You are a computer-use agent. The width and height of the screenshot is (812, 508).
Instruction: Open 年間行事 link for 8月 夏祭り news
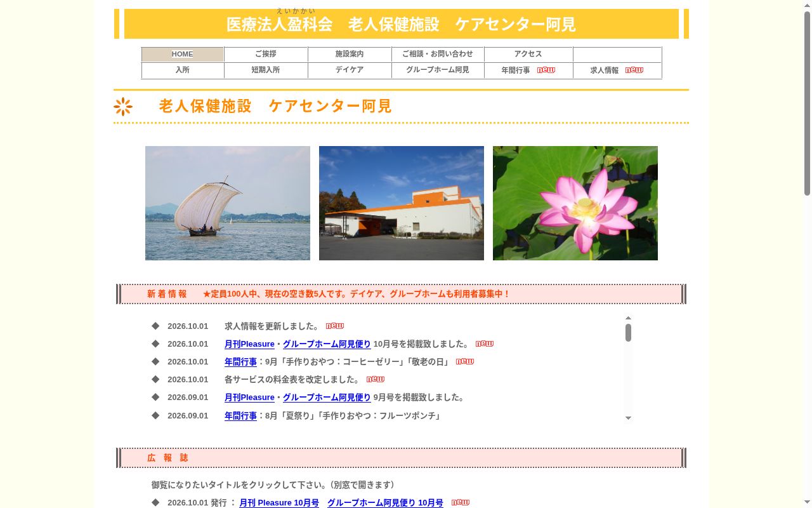[x=240, y=416]
